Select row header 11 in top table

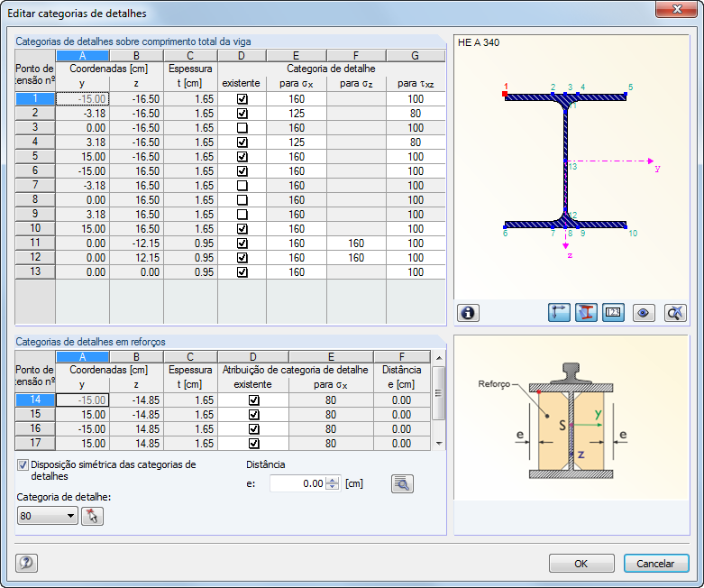pyautogui.click(x=35, y=243)
